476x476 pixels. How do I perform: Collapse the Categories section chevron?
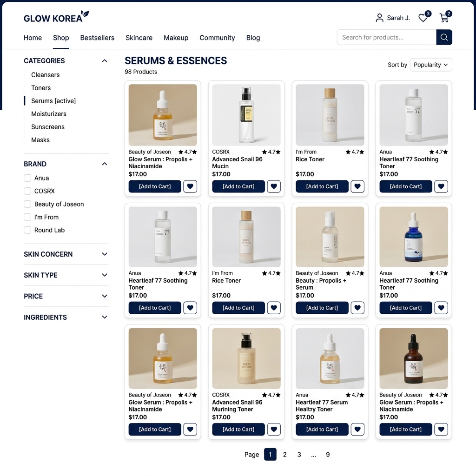coord(105,61)
